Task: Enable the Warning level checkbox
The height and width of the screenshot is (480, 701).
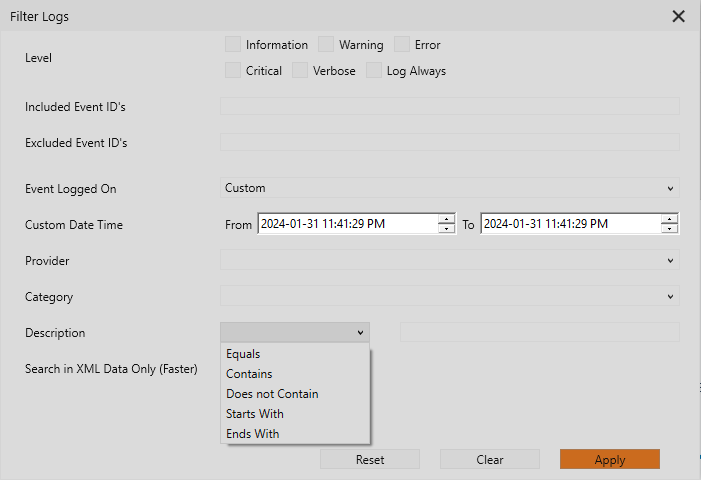Action: pyautogui.click(x=326, y=45)
